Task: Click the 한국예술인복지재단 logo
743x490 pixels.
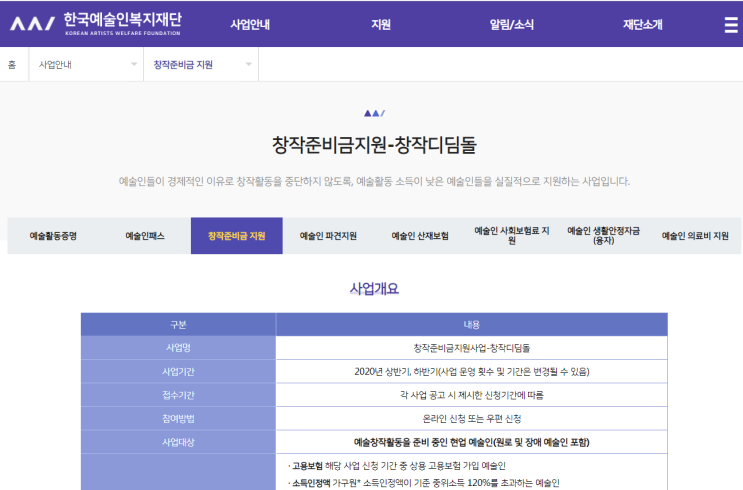Action: pyautogui.click(x=95, y=24)
